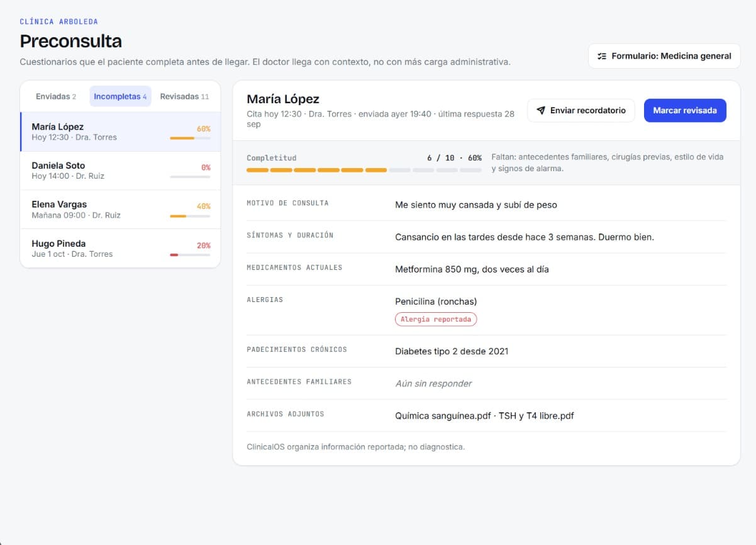This screenshot has width=756, height=545.
Task: Click María López's 60% progress bar
Action: [x=190, y=138]
